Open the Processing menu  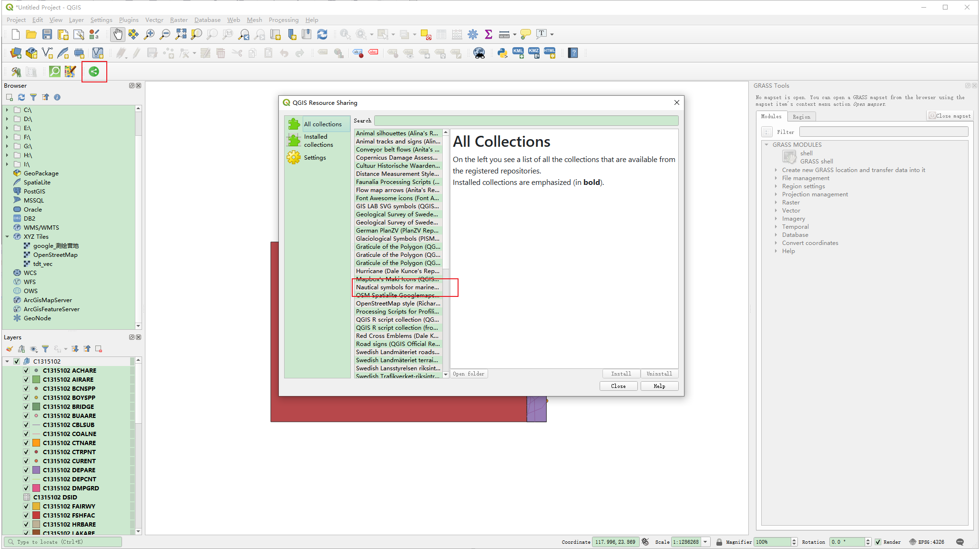[x=284, y=20]
